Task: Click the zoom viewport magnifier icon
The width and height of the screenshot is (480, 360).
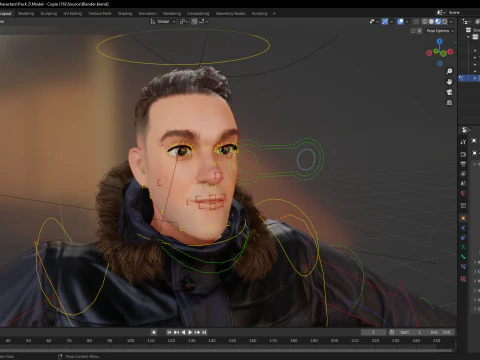Action: [449, 71]
